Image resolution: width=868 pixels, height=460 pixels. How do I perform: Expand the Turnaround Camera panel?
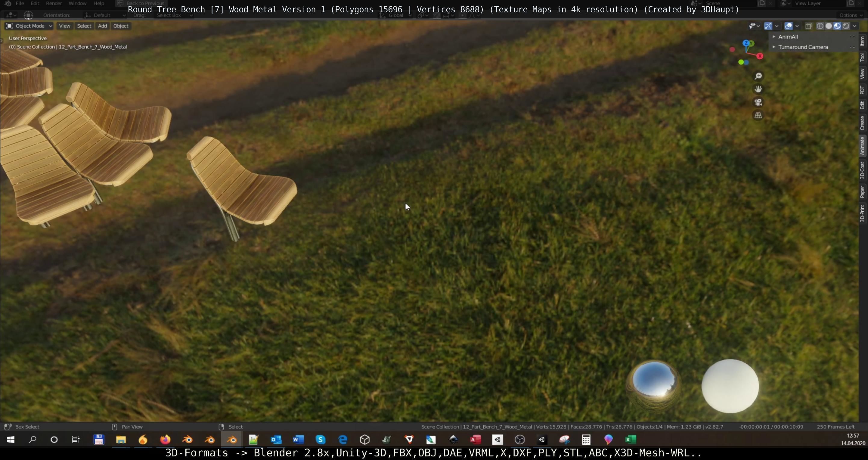[x=803, y=47]
